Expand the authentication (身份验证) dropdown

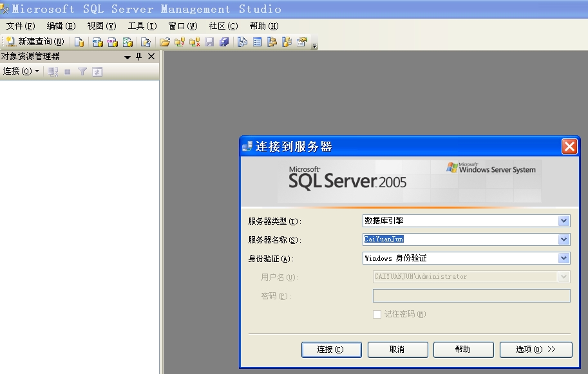pos(564,258)
